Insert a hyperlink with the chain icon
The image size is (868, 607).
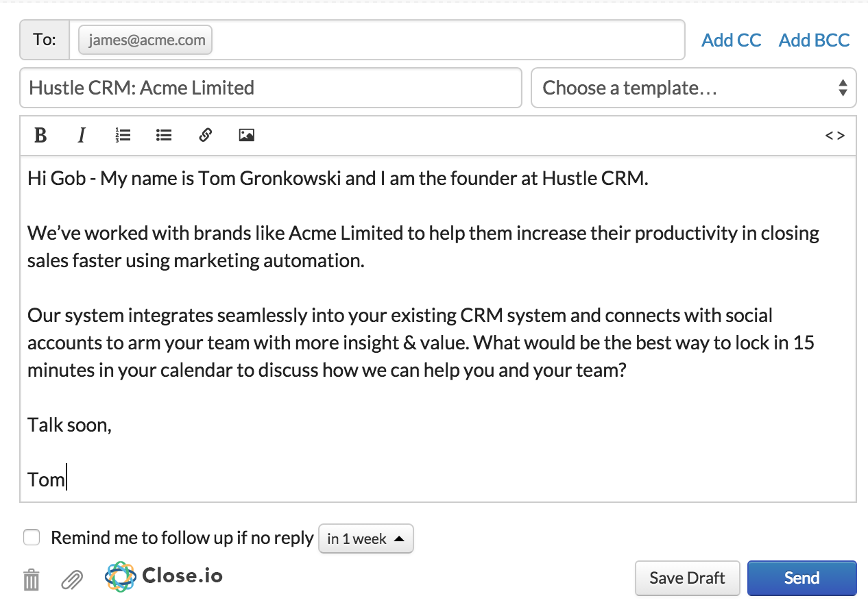pyautogui.click(x=205, y=136)
